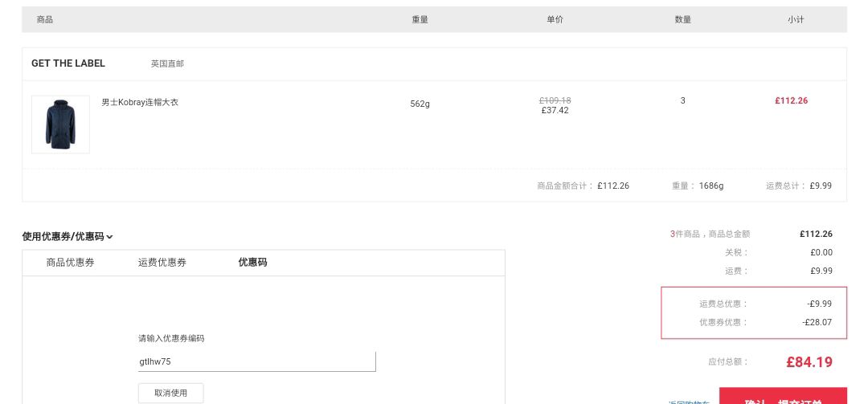The image size is (868, 404).
Task: Click the 优惠券优惠 discount amount -£28.07
Action: coord(817,322)
